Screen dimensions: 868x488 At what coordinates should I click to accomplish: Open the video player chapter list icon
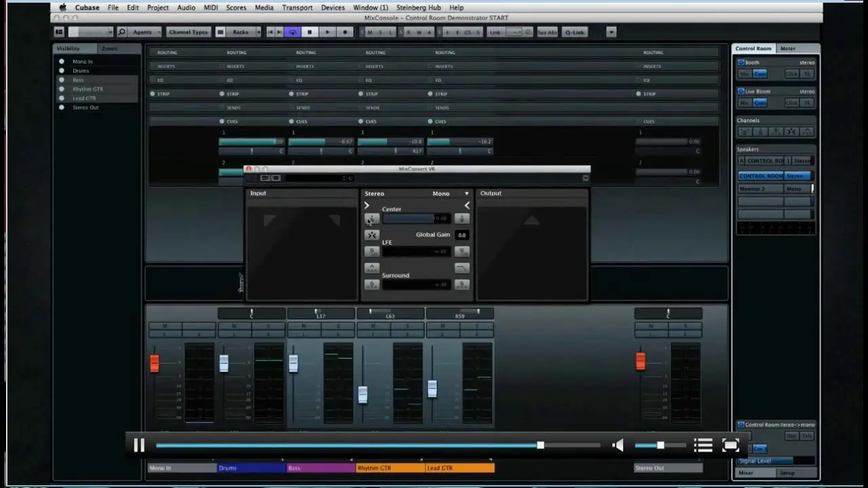coord(703,445)
